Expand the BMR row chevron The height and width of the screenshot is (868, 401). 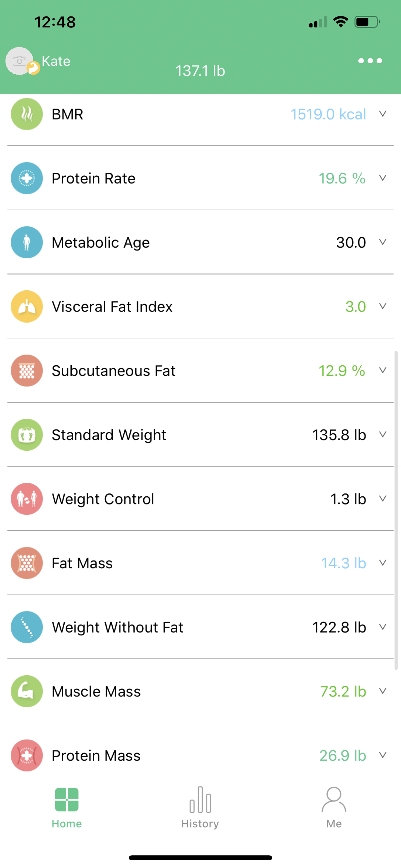tap(383, 114)
